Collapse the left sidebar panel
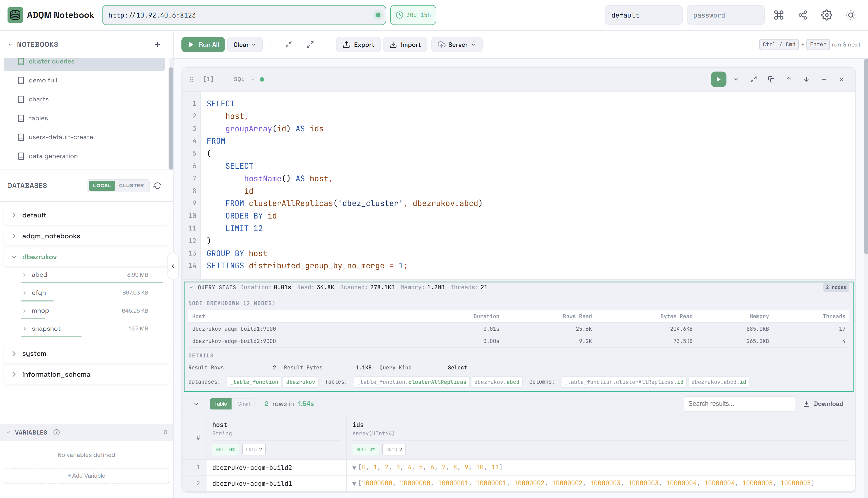This screenshot has width=868, height=498. (173, 266)
